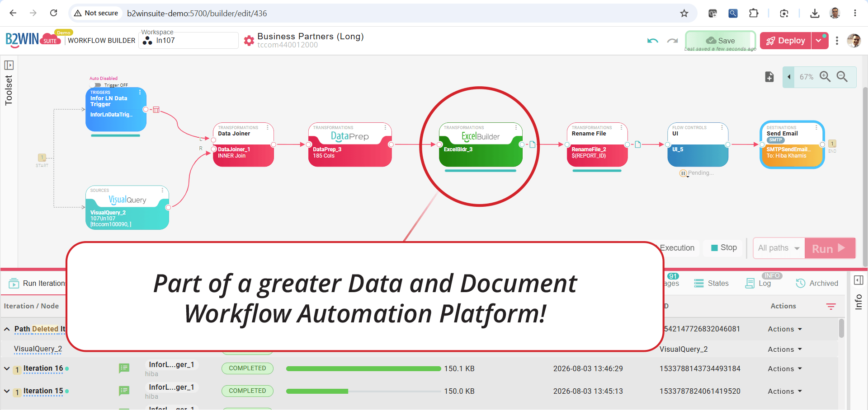Click the B2WIN Suite logo
This screenshot has width=868, height=410.
[x=33, y=40]
